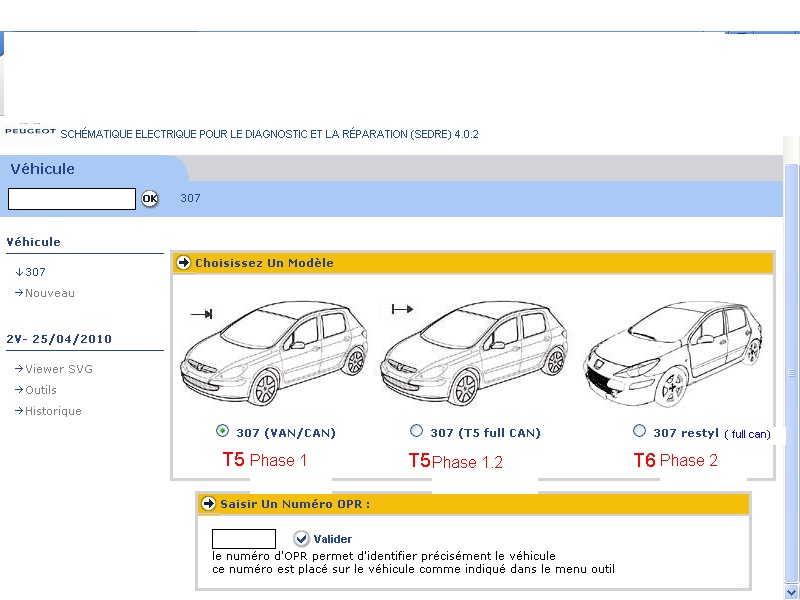Click the 307 breadcrumb text in the blue bar
Viewport: 800px width, 600px height.
coord(190,198)
